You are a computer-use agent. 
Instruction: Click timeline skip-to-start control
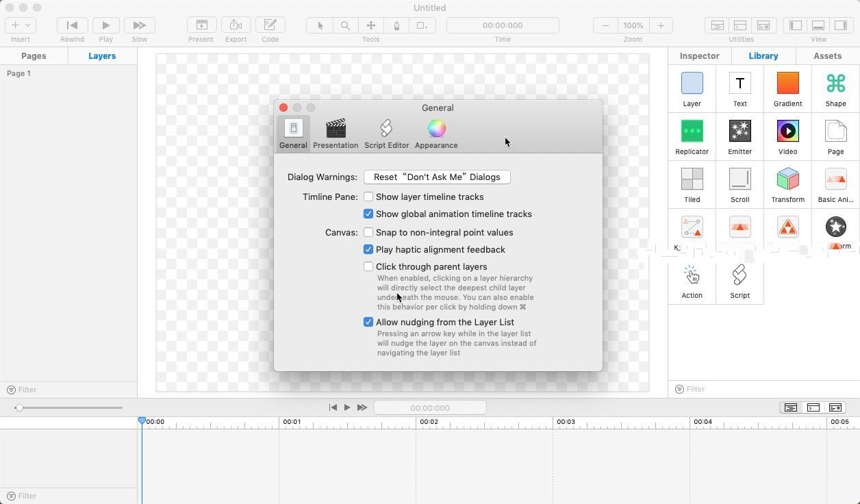333,407
